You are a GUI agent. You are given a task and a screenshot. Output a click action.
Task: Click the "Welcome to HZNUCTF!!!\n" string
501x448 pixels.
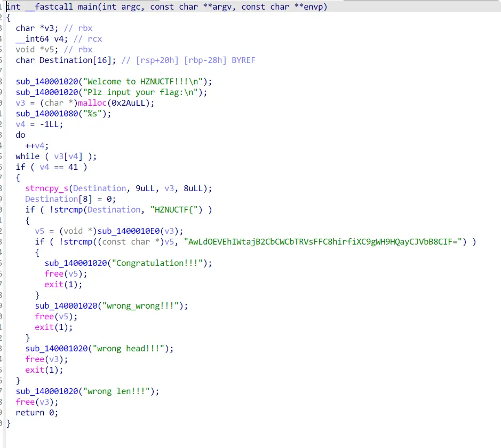(143, 82)
